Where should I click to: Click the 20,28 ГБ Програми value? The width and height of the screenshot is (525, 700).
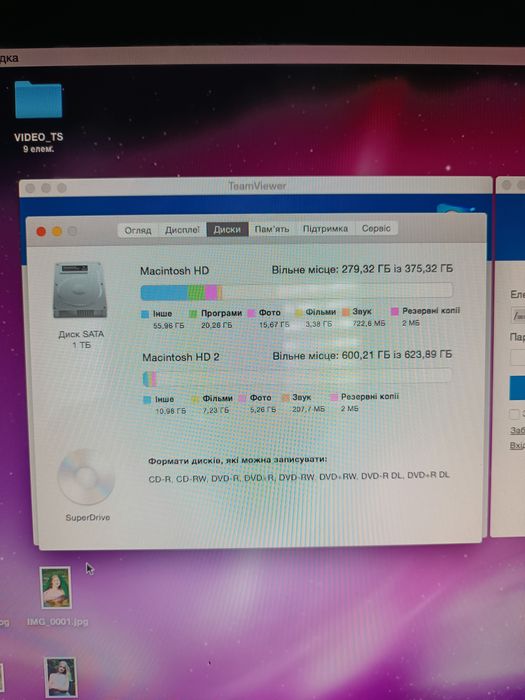point(217,325)
